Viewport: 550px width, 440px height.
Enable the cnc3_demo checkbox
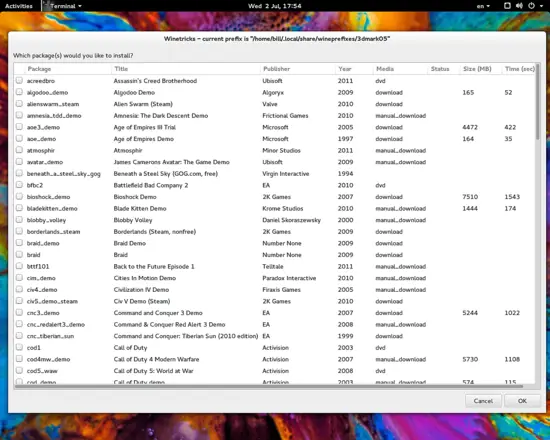(x=19, y=313)
